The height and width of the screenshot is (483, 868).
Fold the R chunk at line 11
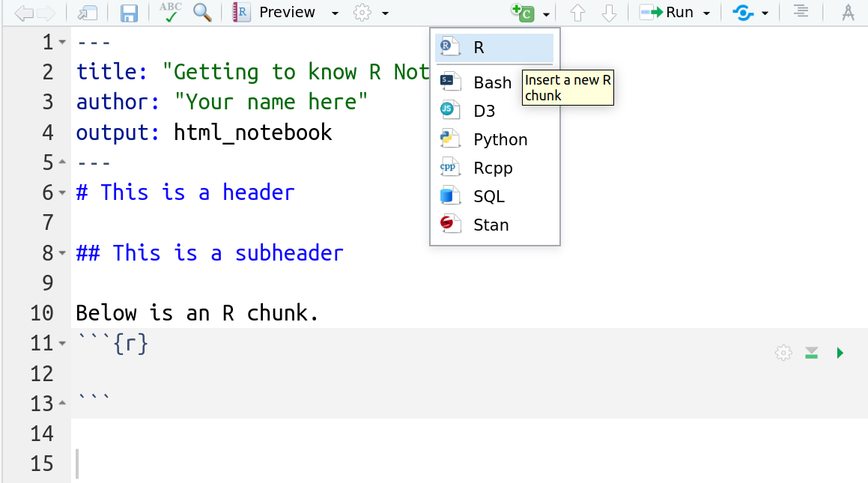(x=62, y=344)
